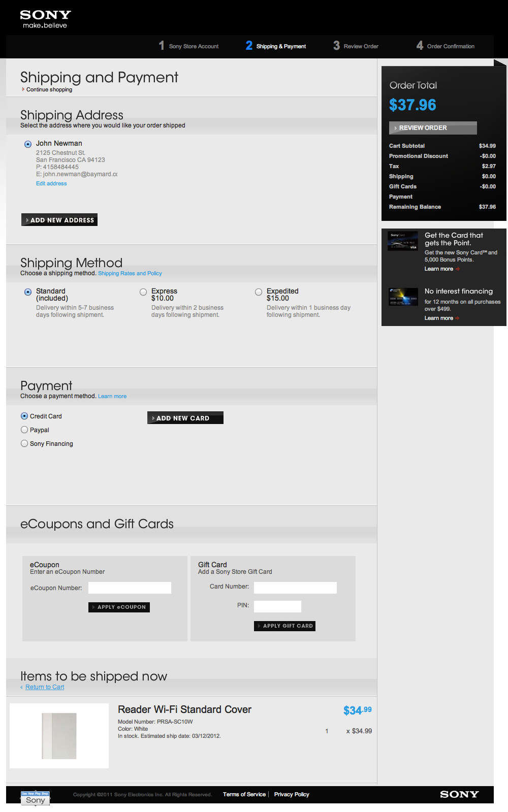Screen dimensions: 508x812
Task: Open the no interest financing card image
Action: click(x=403, y=297)
